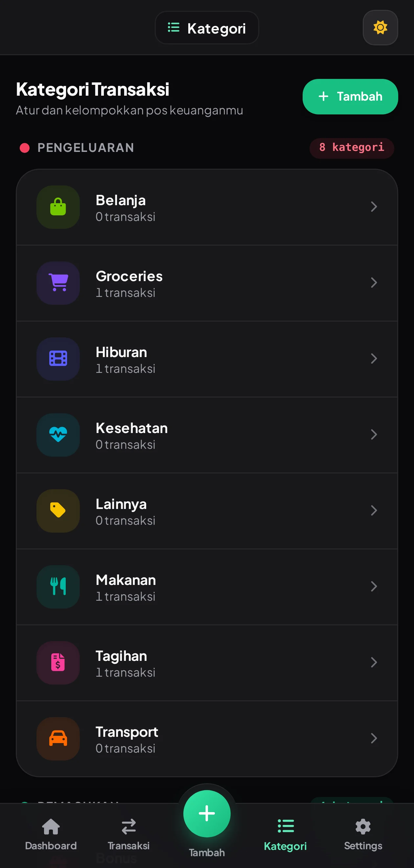Click the green Tambah button near title
Screen dimensions: 414x868
[x=350, y=97]
